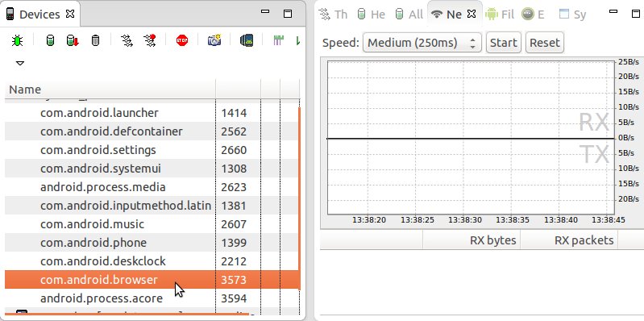
Task: Minimize the Devices panel
Action: click(265, 11)
